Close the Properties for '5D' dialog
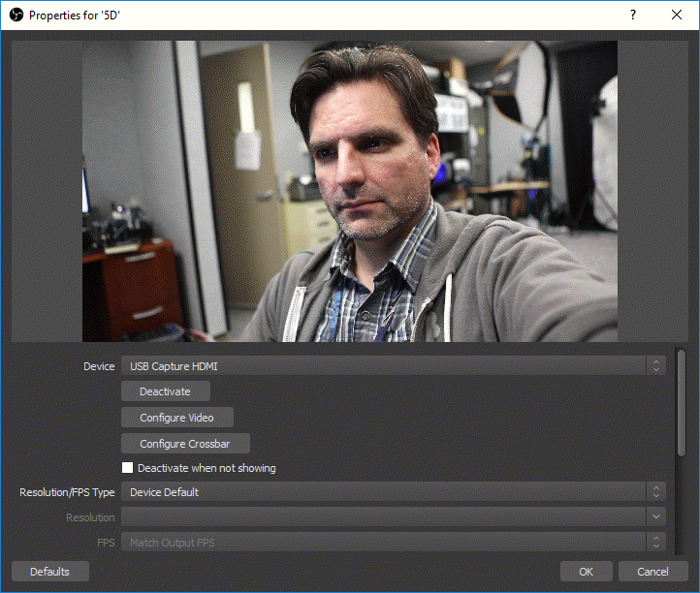The image size is (700, 593). 677,15
